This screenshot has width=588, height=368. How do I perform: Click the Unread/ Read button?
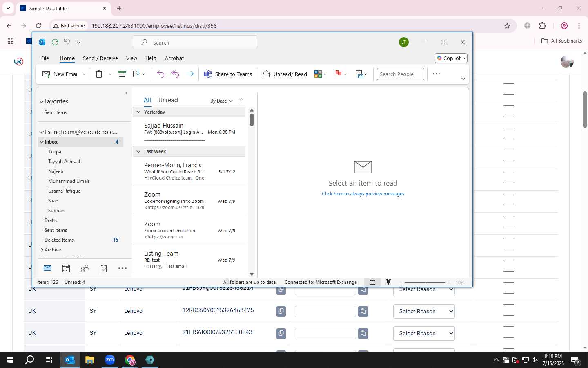click(285, 74)
